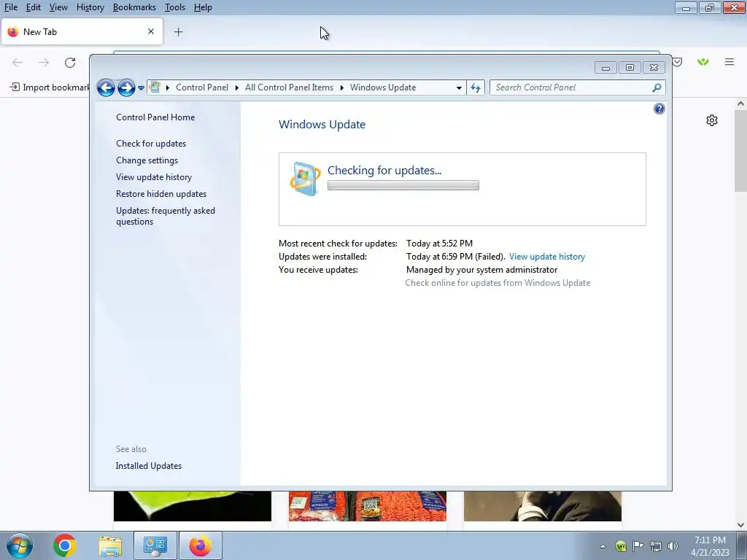Click network tray icon

pyautogui.click(x=656, y=546)
